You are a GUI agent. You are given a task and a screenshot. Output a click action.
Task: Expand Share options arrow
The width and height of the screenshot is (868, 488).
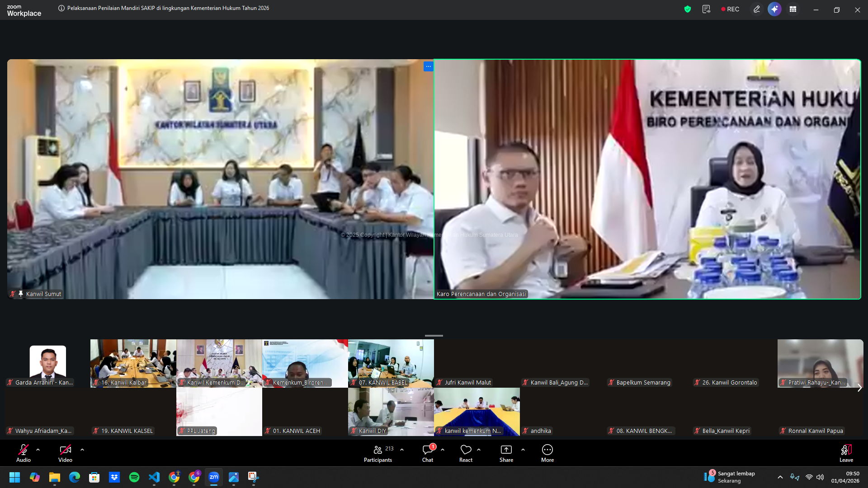tap(523, 450)
